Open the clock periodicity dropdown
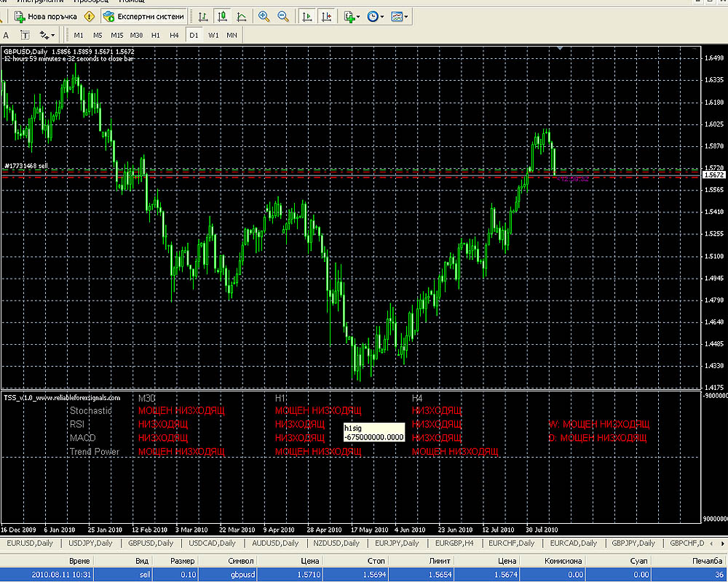The width and height of the screenshot is (728, 582). tap(375, 17)
